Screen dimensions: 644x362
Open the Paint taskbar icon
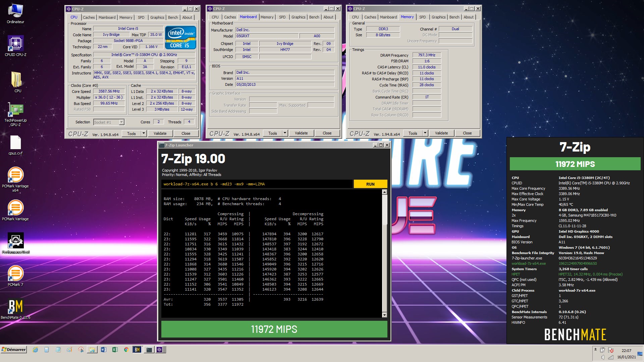[x=69, y=350]
